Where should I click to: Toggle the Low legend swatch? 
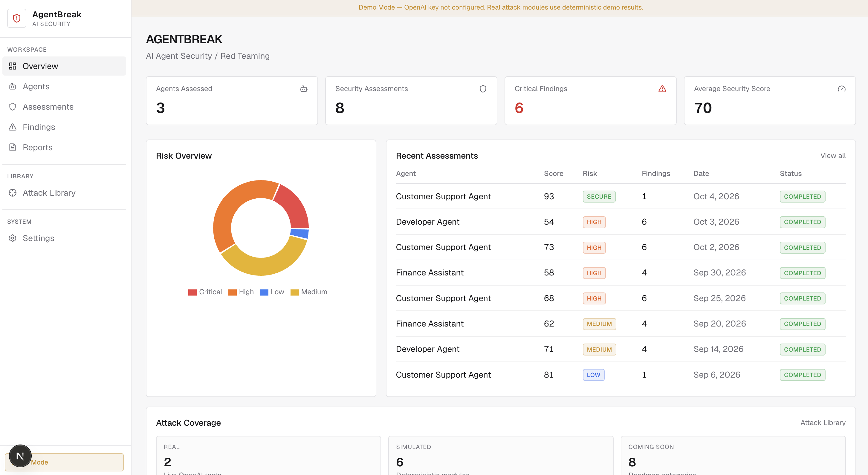point(264,292)
